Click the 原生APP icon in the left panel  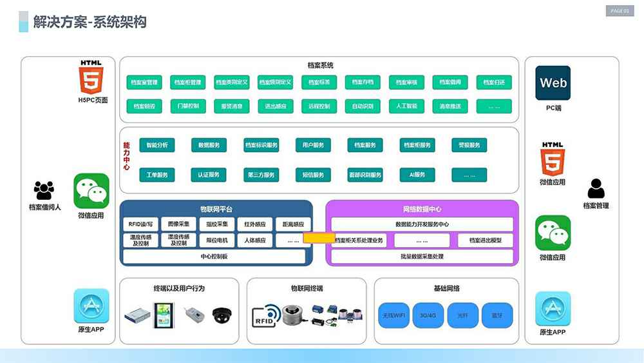91,306
